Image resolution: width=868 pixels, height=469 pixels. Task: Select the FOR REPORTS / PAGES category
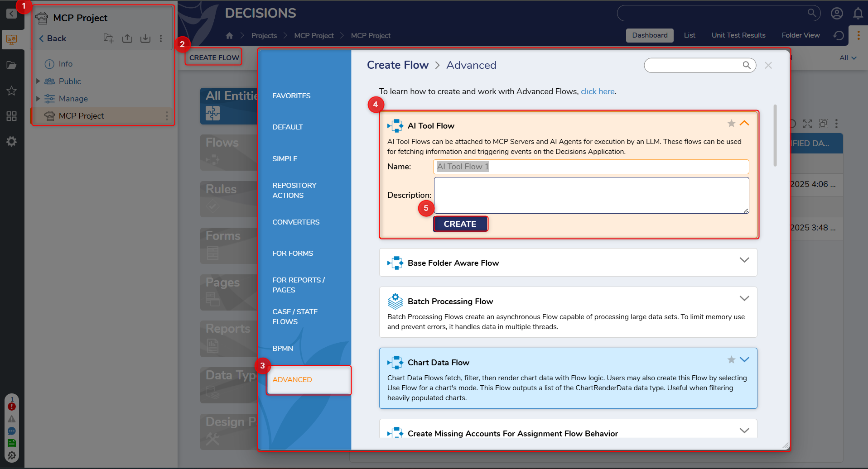click(299, 285)
